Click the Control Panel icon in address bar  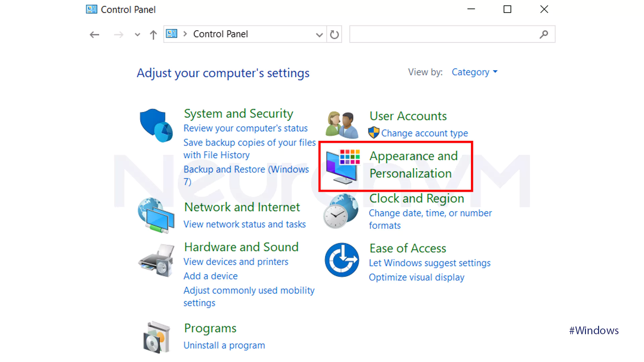pyautogui.click(x=172, y=34)
